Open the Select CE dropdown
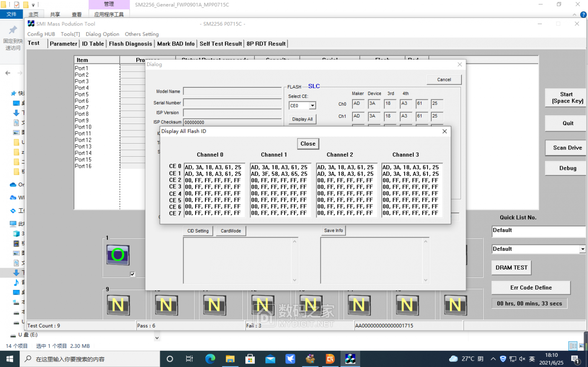The width and height of the screenshot is (588, 367). click(x=312, y=106)
